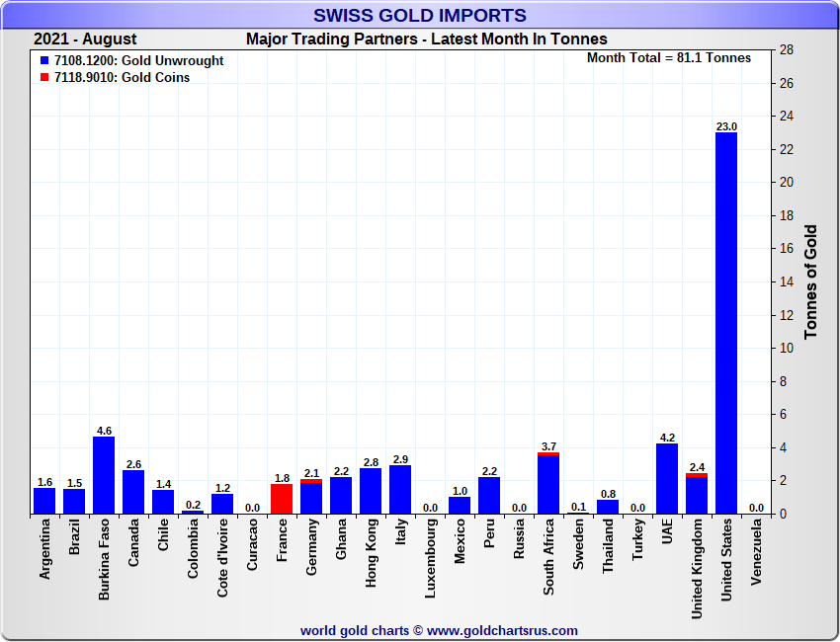Open the www.goldchartsrus.com footer link

point(502,630)
